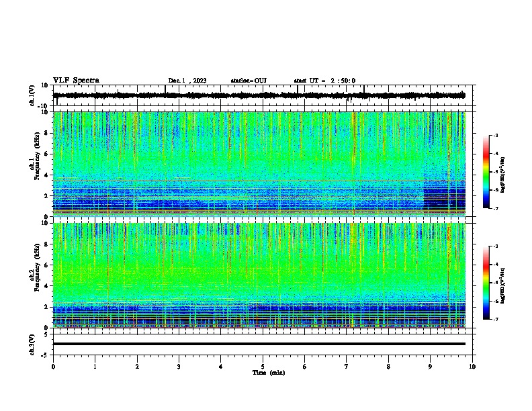Click the "-7" value on ch.2 color scale

[x=495, y=319]
